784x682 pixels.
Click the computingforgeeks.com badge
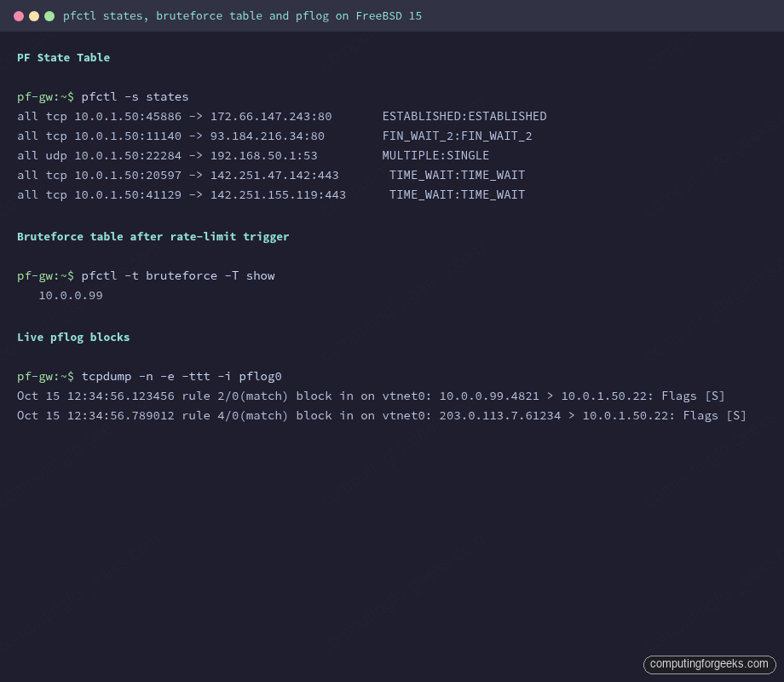click(709, 664)
